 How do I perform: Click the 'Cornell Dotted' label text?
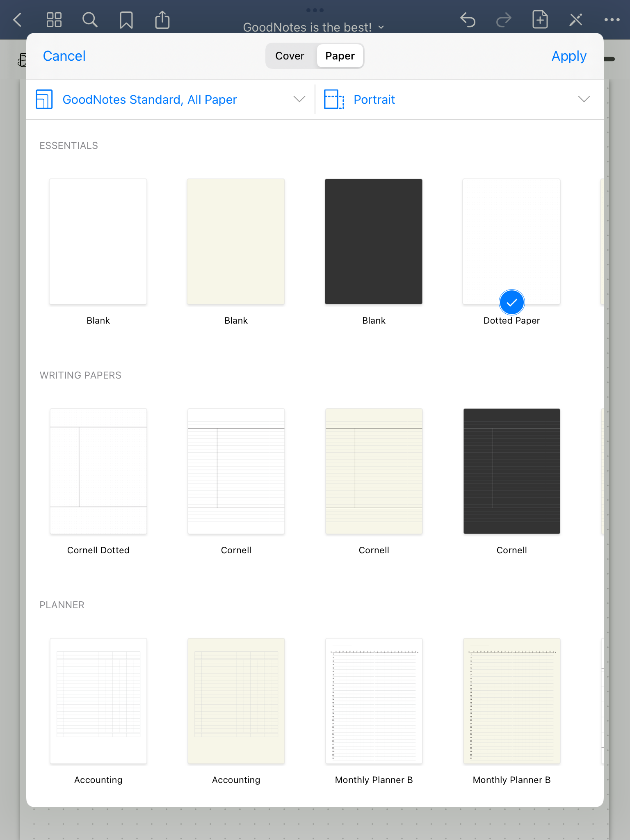(98, 550)
